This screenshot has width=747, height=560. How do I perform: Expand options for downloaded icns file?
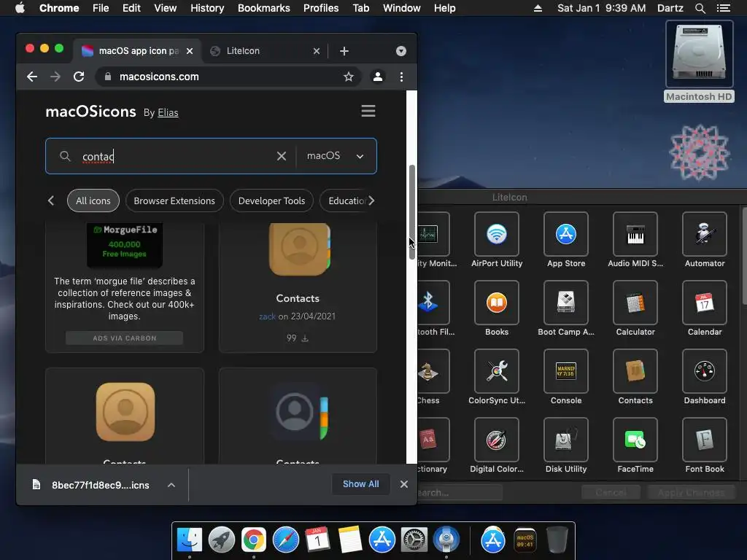(x=171, y=485)
